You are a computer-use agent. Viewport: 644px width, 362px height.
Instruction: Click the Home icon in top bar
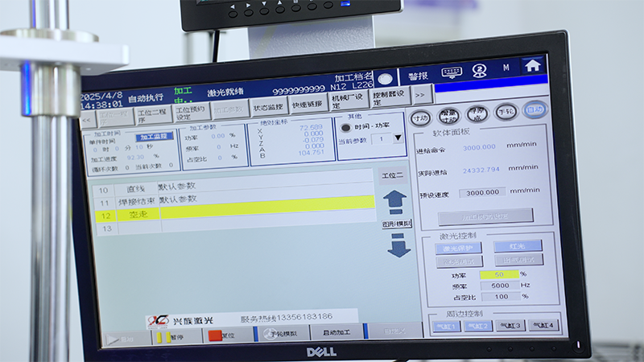coord(532,67)
